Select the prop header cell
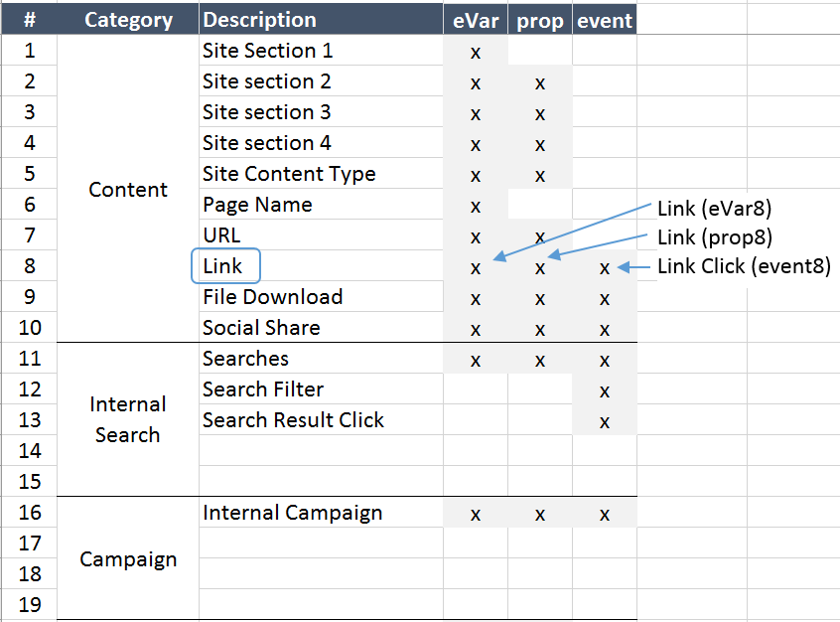840x622 pixels. point(540,19)
